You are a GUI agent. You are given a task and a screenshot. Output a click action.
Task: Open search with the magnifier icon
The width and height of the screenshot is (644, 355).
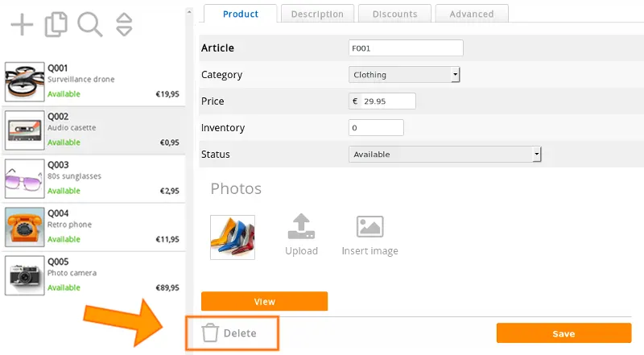click(90, 25)
